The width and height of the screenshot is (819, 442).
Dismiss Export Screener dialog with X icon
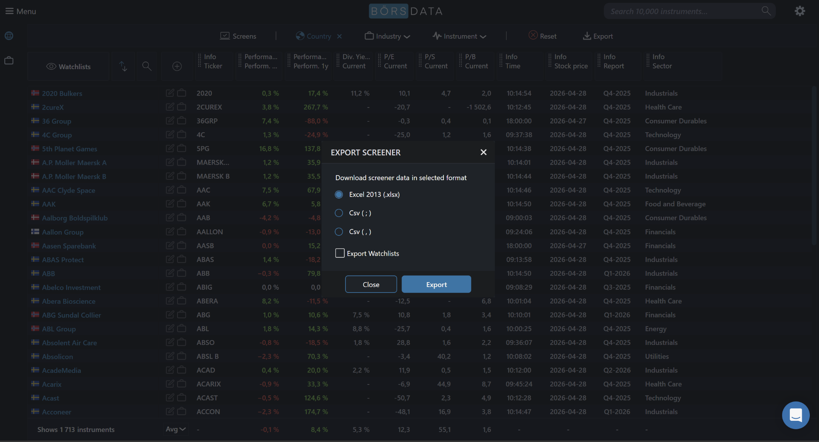tap(483, 152)
